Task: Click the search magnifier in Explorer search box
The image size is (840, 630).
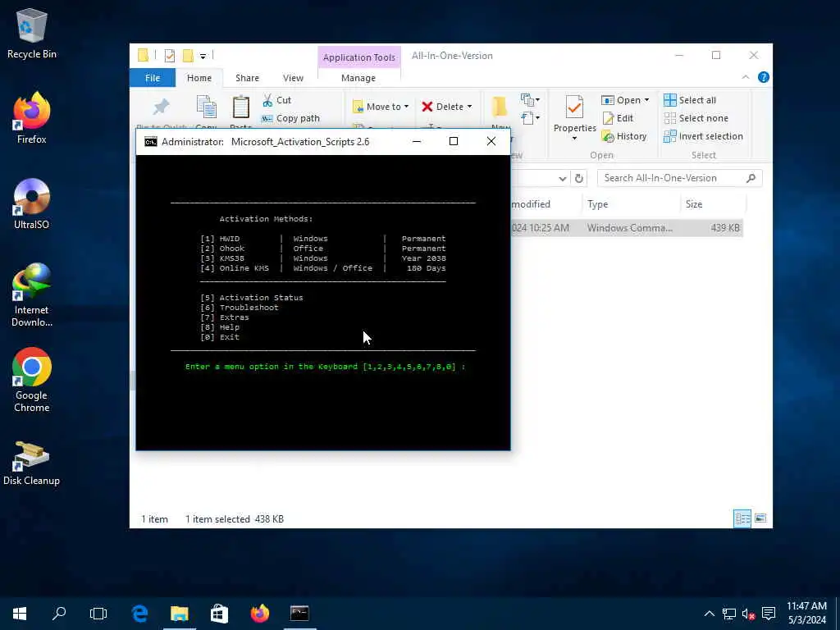Action: click(751, 178)
